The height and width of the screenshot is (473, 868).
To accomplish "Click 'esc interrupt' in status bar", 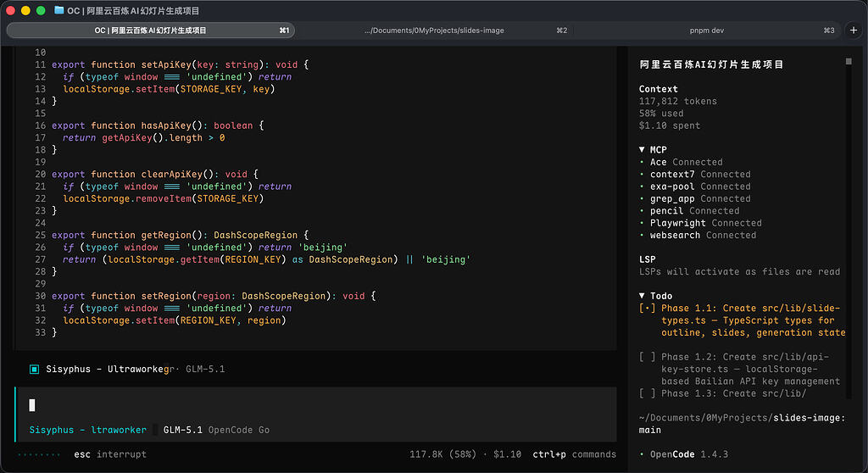I will [110, 454].
